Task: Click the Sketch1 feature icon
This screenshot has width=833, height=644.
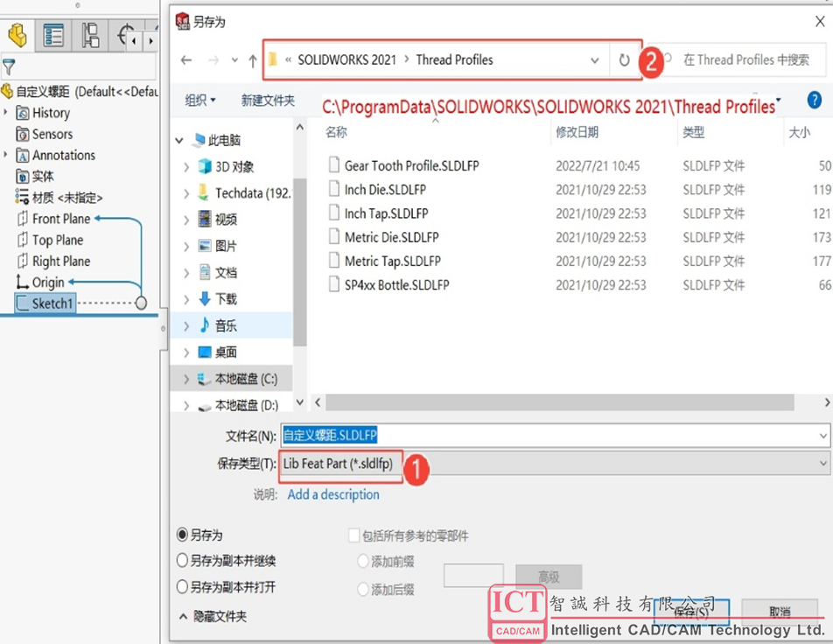Action: pyautogui.click(x=23, y=304)
